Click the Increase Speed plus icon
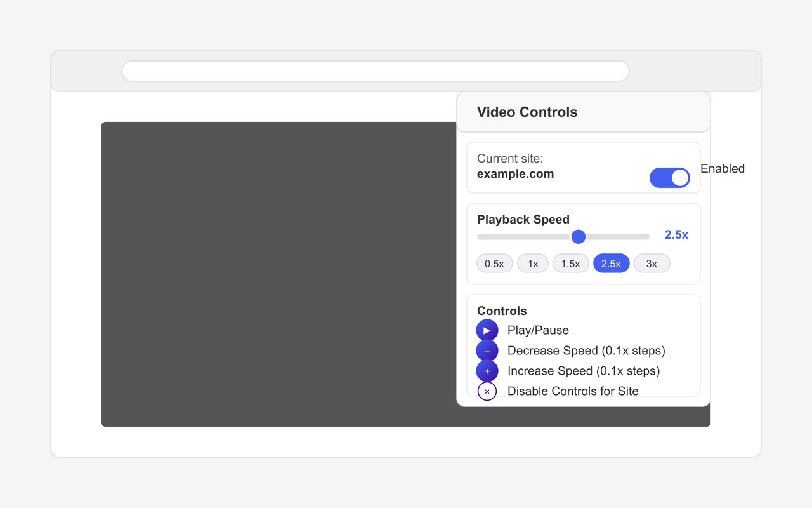 pyautogui.click(x=487, y=371)
